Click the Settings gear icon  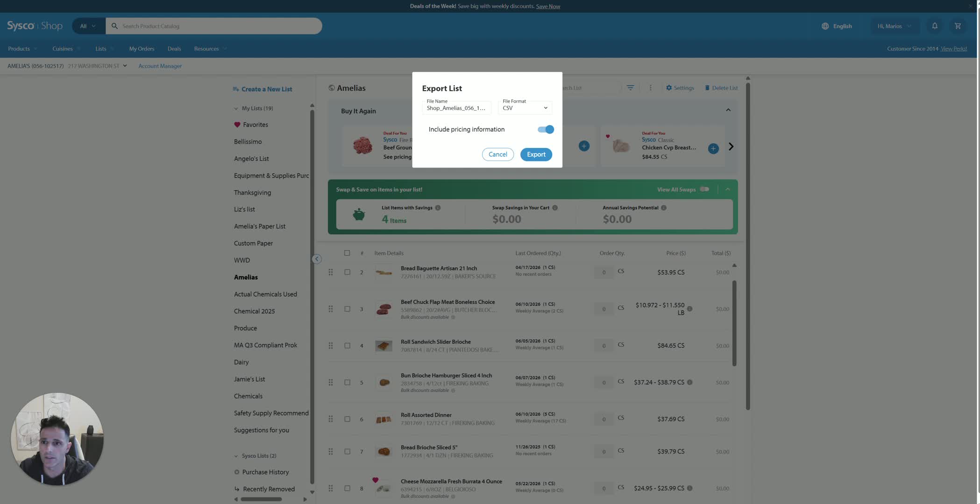pos(668,88)
